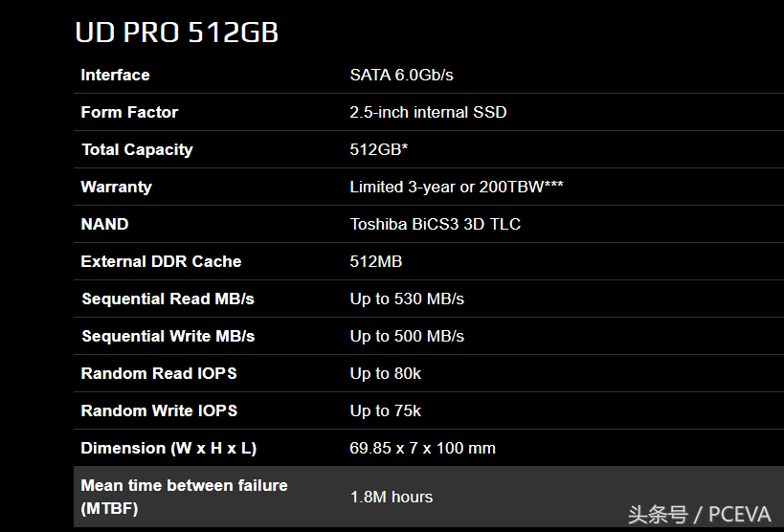Select the Random Read IOPS label
This screenshot has width=784, height=532.
159,373
